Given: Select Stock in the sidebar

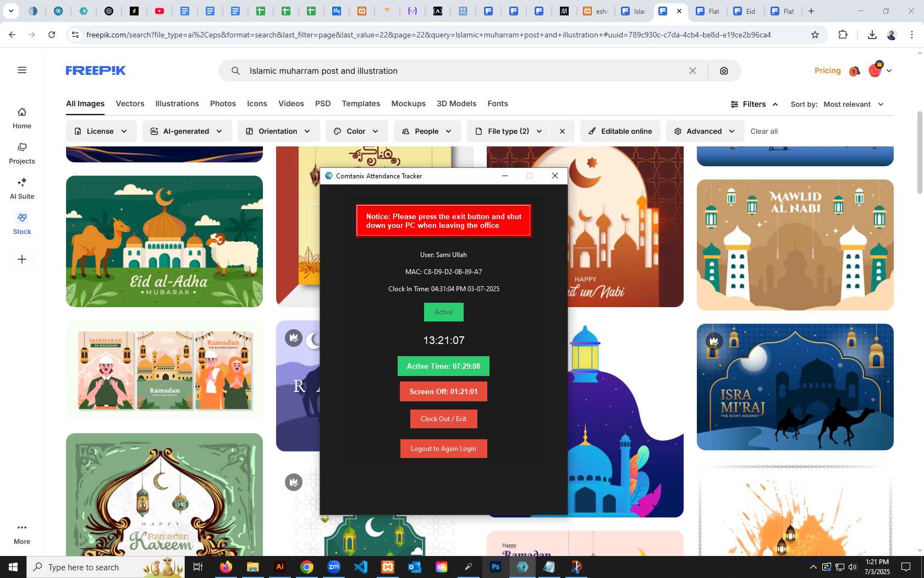Looking at the screenshot, I should [x=22, y=224].
